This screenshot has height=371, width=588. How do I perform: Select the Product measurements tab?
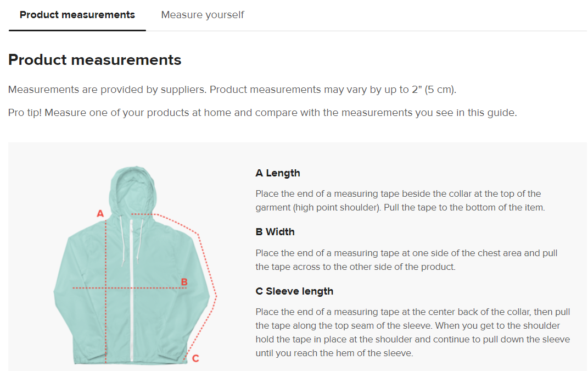tap(77, 15)
